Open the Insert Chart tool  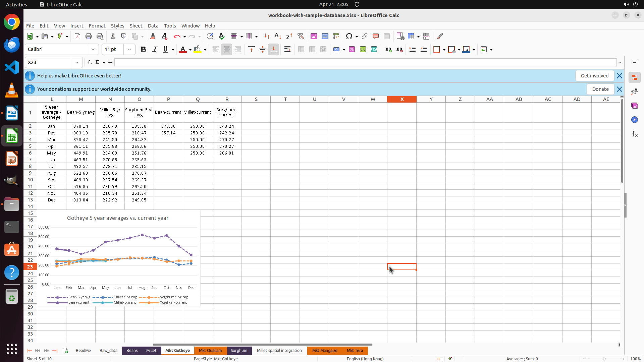coord(325,36)
